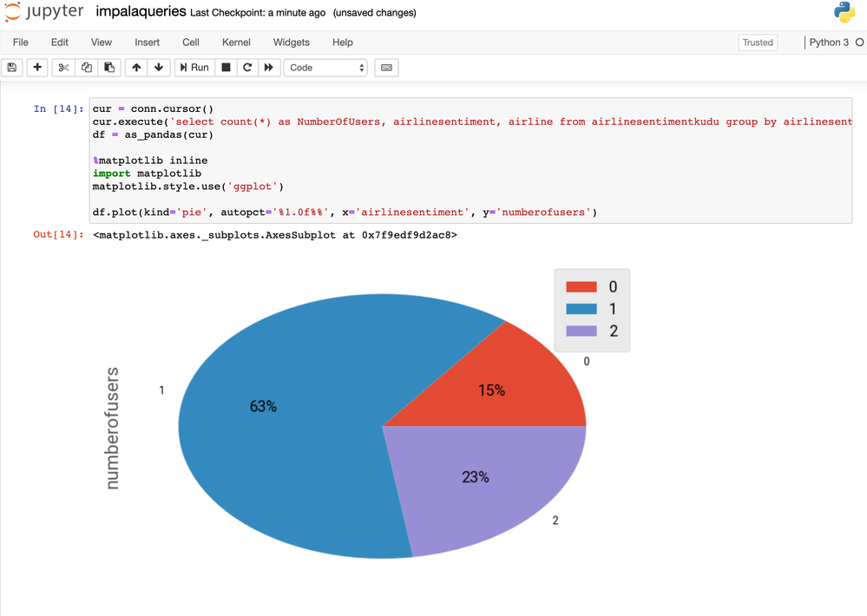Click the Trusted notebook button
867x616 pixels.
758,43
